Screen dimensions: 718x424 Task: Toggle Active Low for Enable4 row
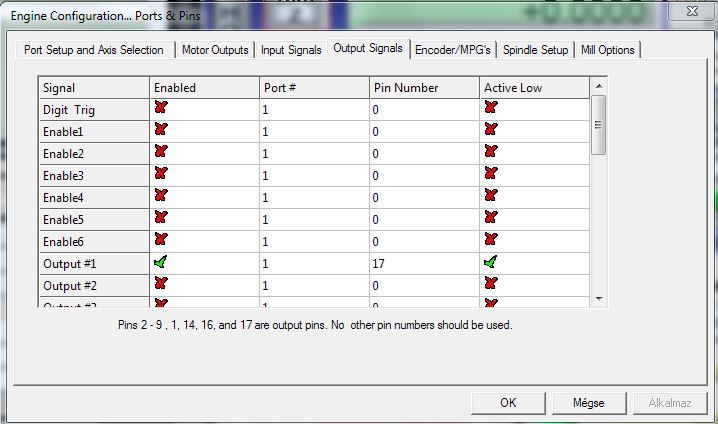point(491,197)
